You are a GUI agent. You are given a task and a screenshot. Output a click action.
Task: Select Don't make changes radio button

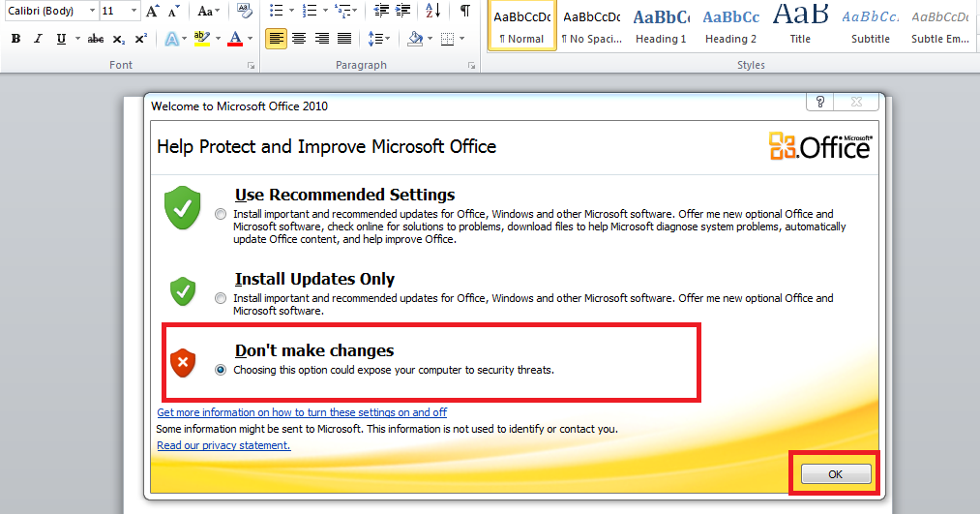click(220, 370)
